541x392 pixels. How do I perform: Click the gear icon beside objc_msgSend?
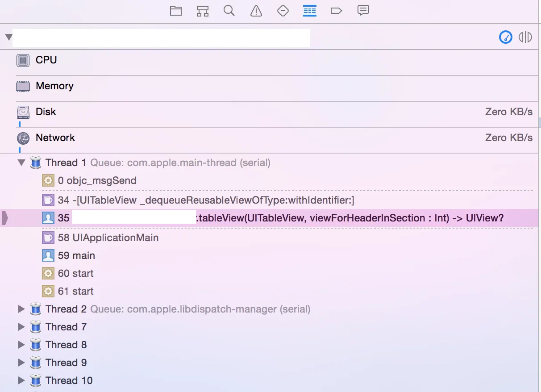click(x=48, y=181)
